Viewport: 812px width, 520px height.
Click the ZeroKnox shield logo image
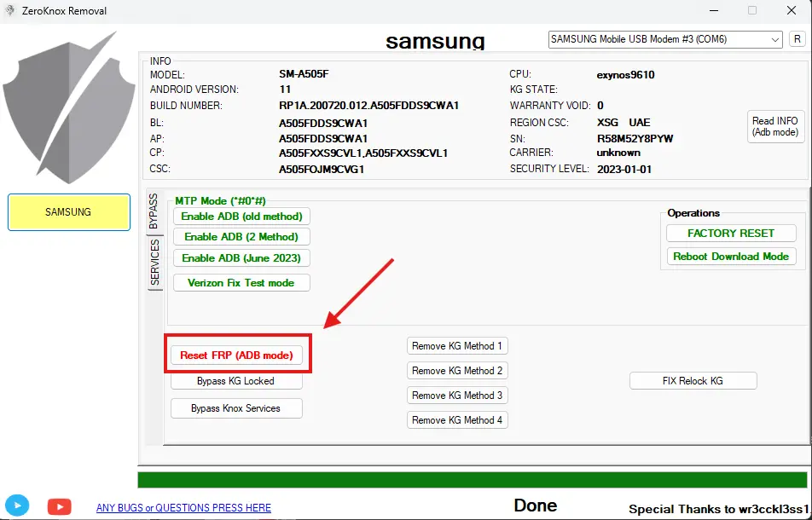(69, 107)
